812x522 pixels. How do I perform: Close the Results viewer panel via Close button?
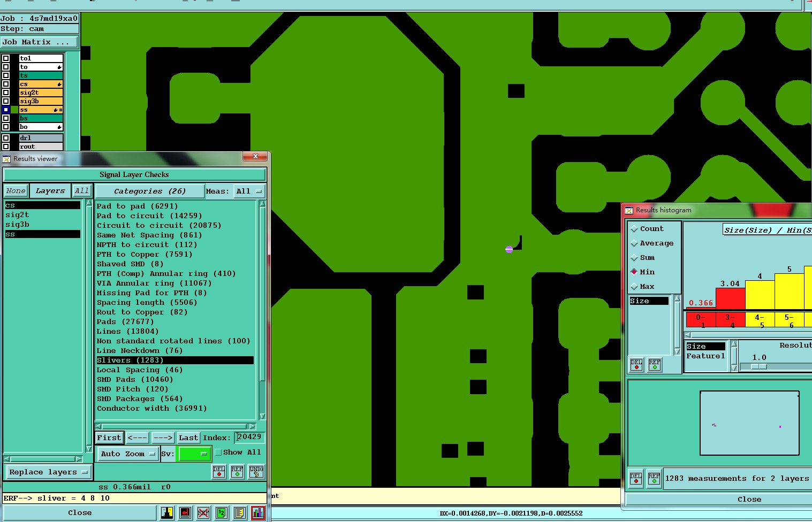tap(80, 513)
